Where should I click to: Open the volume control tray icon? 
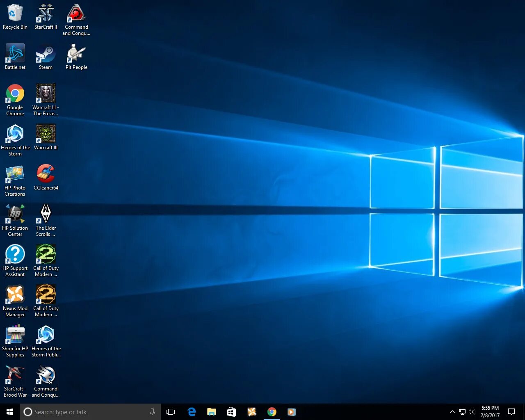coord(472,412)
